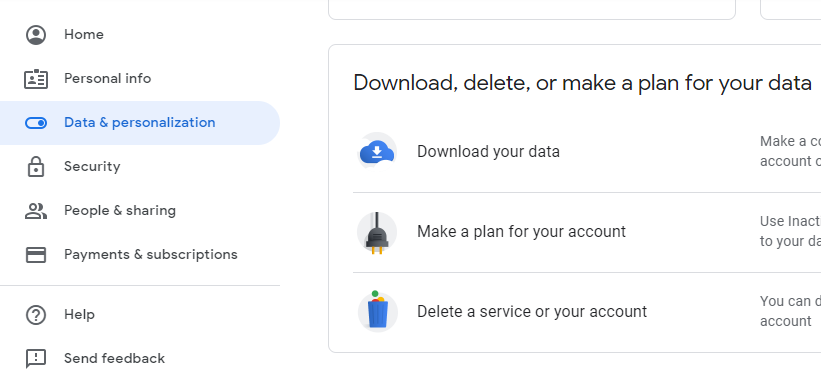The image size is (821, 372).
Task: Click the Payments credit card icon
Action: click(x=36, y=255)
